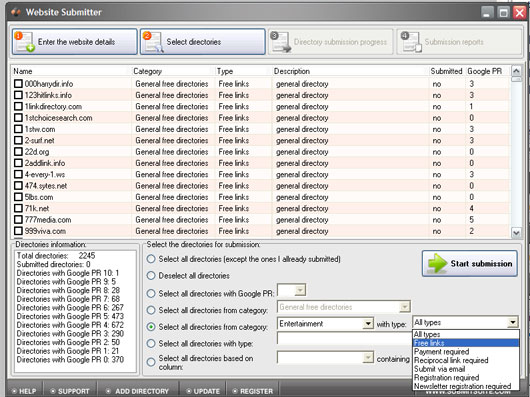Click Google PR value 5 for 777media.com

click(472, 220)
